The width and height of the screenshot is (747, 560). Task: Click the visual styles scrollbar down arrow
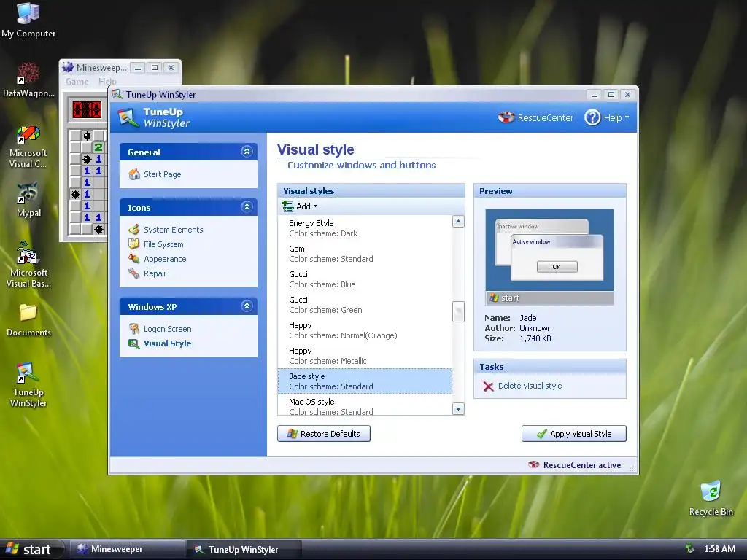pyautogui.click(x=458, y=408)
